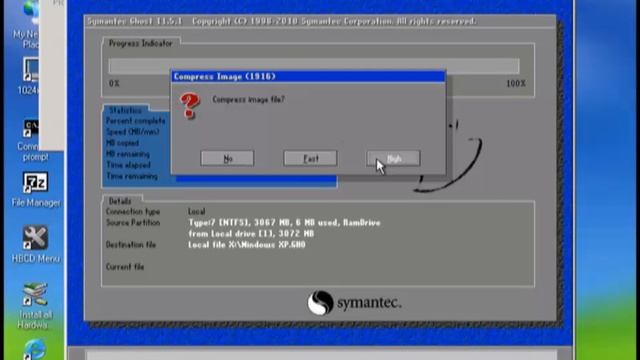Click the Details panel heading
The height and width of the screenshot is (360, 640).
coord(120,201)
